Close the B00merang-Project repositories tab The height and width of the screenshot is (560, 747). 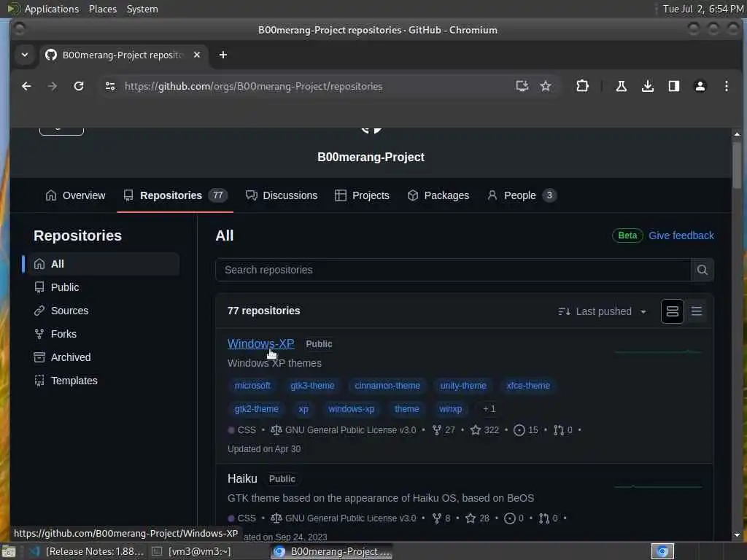tap(197, 55)
